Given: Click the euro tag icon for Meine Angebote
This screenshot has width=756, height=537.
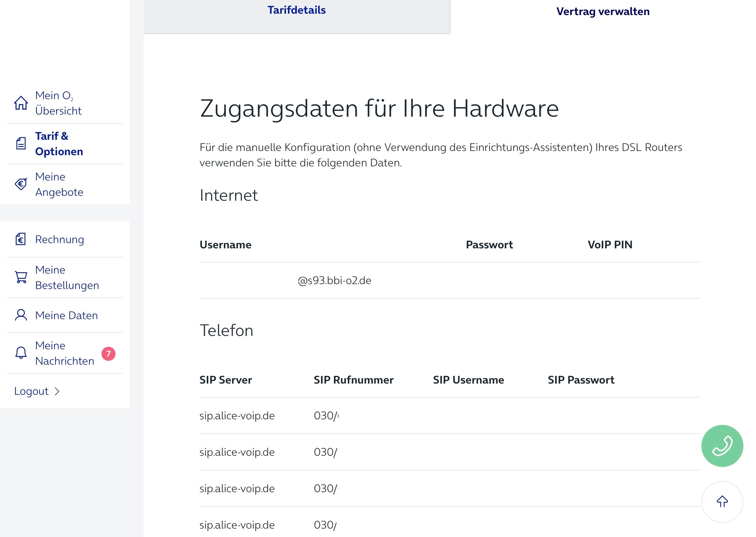Looking at the screenshot, I should (x=21, y=184).
